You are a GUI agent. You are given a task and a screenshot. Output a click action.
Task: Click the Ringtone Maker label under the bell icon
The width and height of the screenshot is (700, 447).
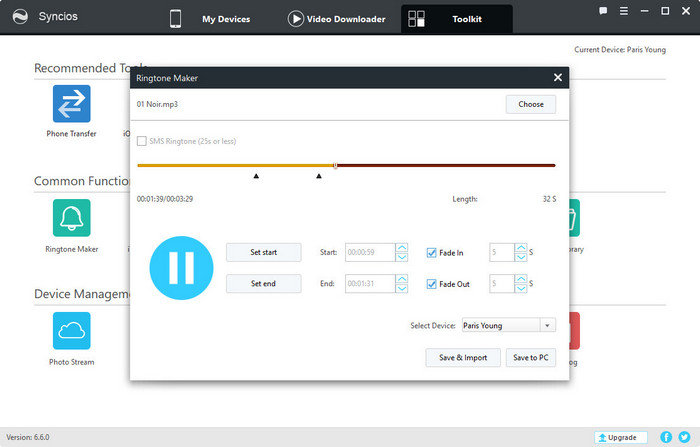[71, 249]
